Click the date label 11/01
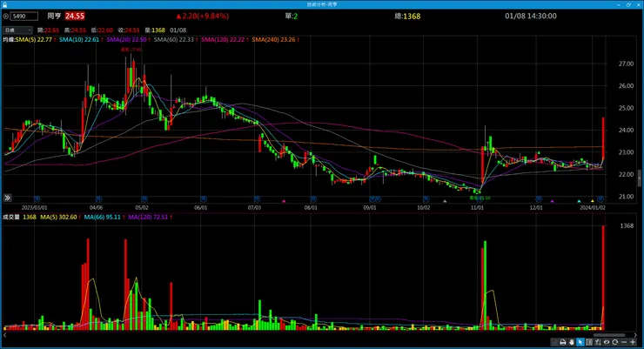The width and height of the screenshot is (644, 349). coord(477,208)
